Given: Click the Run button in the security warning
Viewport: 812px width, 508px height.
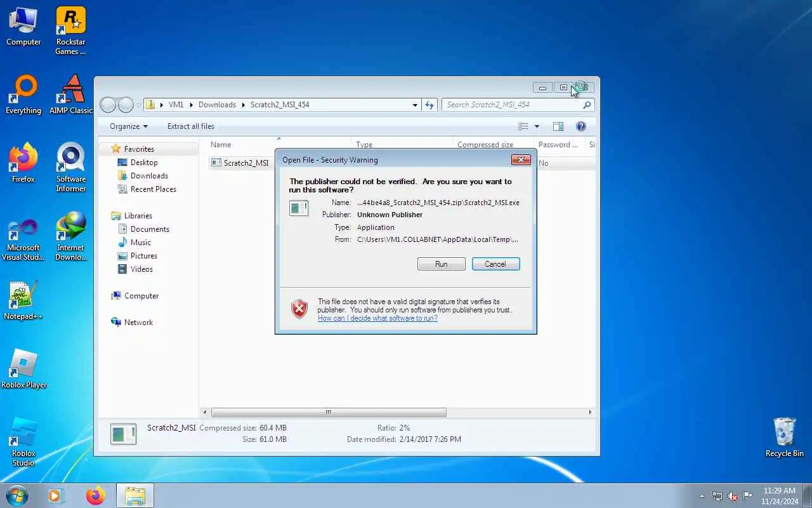Looking at the screenshot, I should coord(442,264).
